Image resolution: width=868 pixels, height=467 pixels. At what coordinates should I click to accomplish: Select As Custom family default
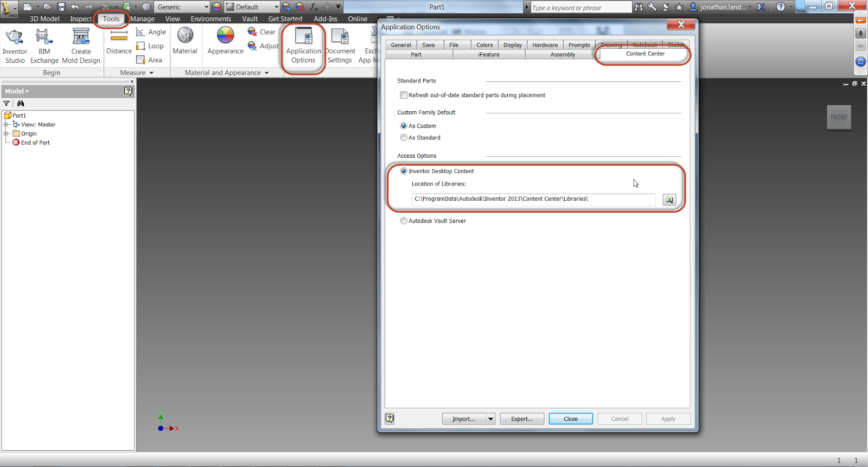pyautogui.click(x=404, y=126)
